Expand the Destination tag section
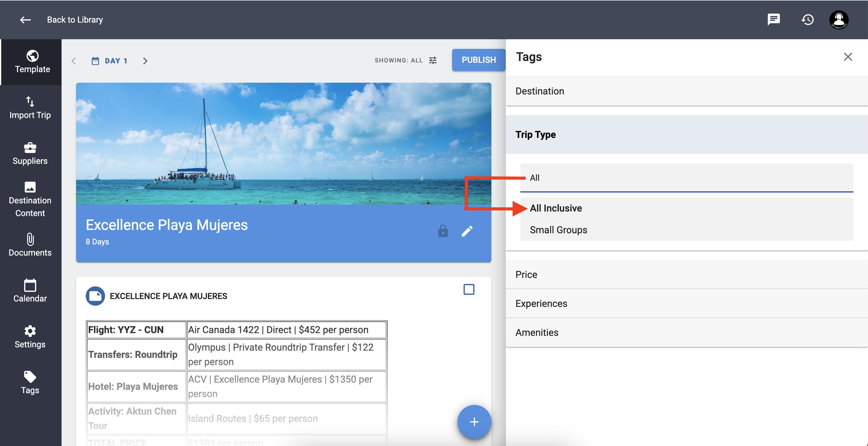 coord(687,91)
